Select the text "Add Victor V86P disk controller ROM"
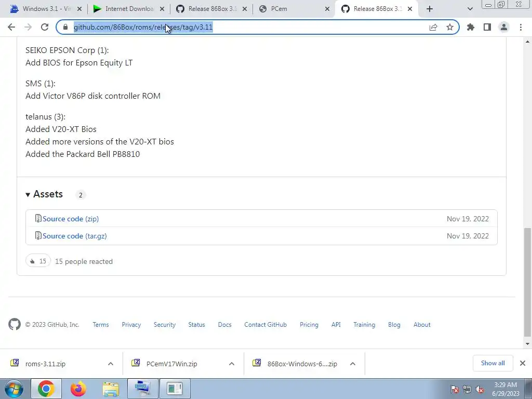The height and width of the screenshot is (399, 532). (x=93, y=96)
